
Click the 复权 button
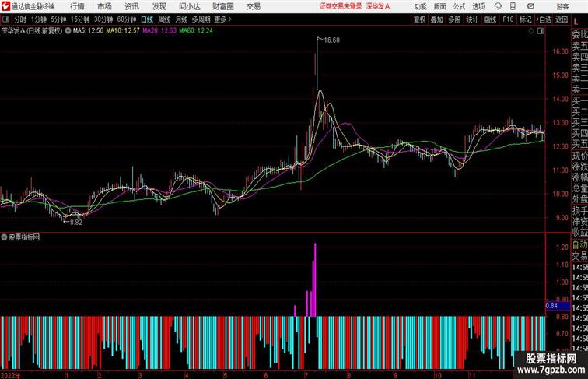(x=419, y=19)
